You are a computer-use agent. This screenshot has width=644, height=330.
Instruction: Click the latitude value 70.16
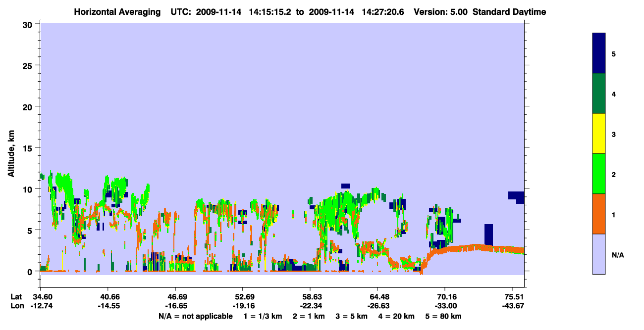click(x=445, y=297)
